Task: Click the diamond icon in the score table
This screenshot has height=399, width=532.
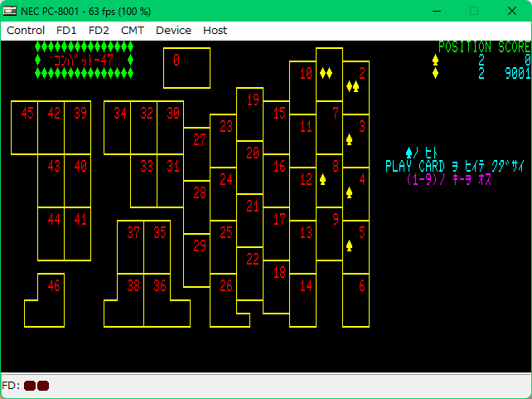Action: click(x=435, y=73)
